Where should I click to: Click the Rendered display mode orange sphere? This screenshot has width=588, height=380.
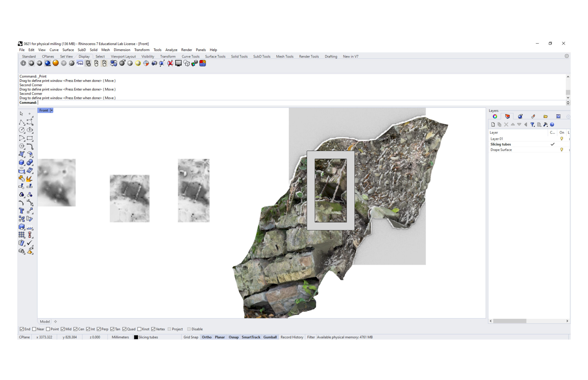[56, 63]
